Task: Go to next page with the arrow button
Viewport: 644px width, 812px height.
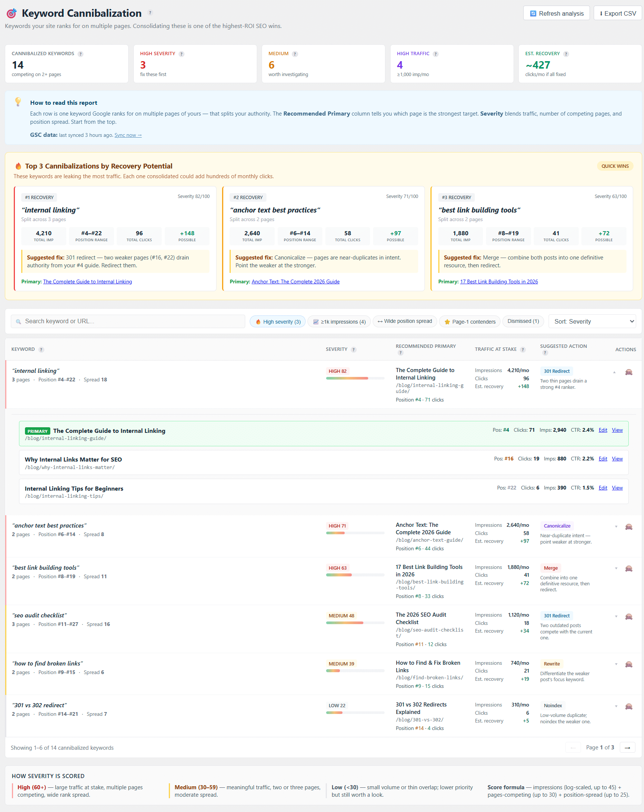Action: 627,748
